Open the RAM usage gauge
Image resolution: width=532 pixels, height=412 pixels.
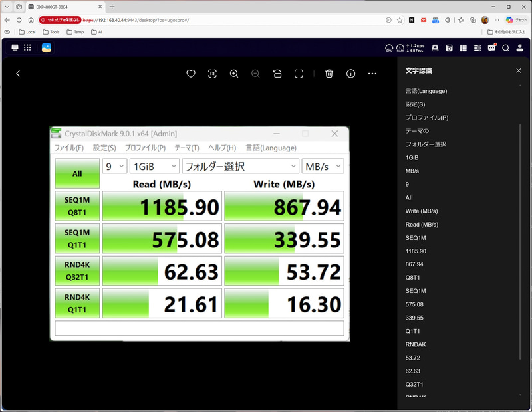(x=400, y=48)
